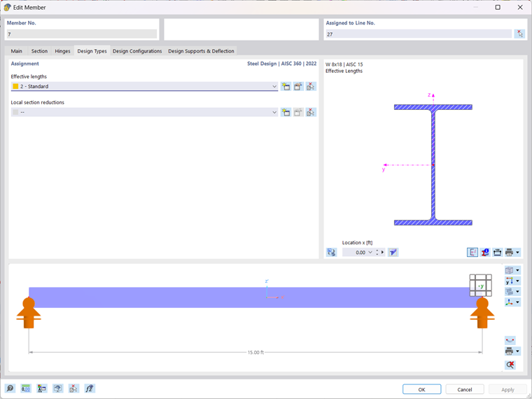Screen dimensions: 532x399
Task: Click the left orange support symbol
Action: pyautogui.click(x=29, y=313)
